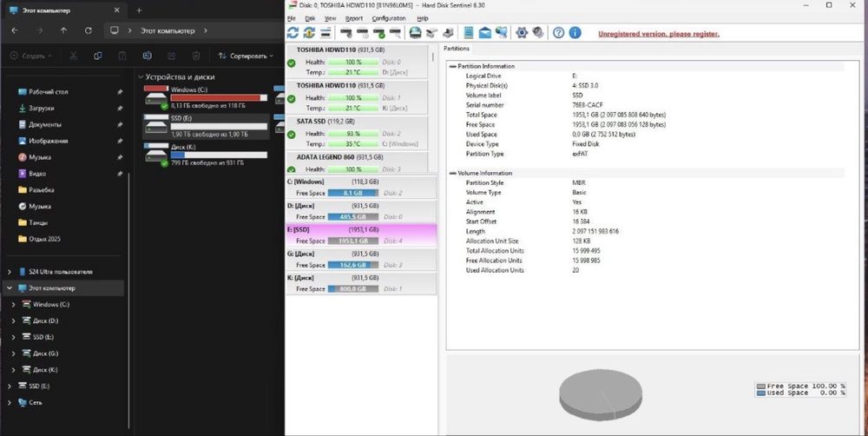
Task: Select the C: [Windows] partition row
Action: coord(361,188)
